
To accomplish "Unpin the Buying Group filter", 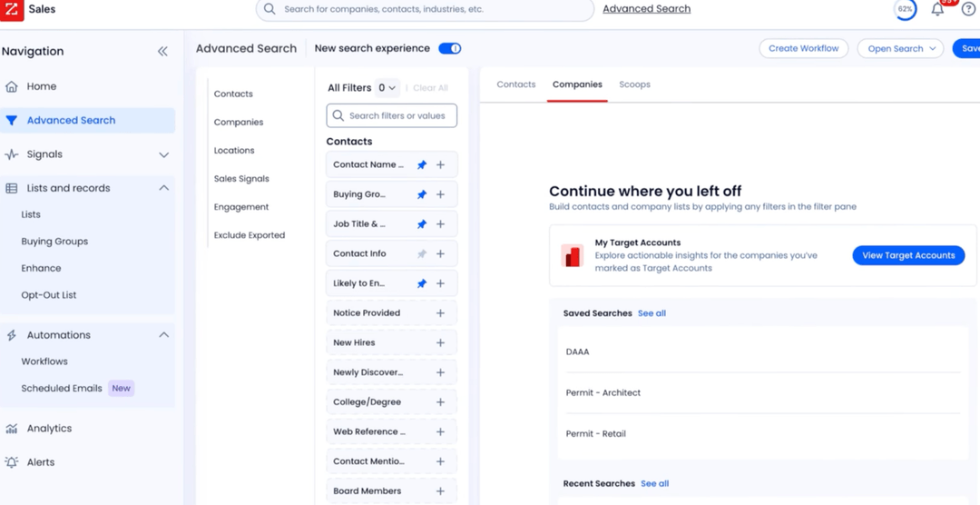I will tap(422, 194).
